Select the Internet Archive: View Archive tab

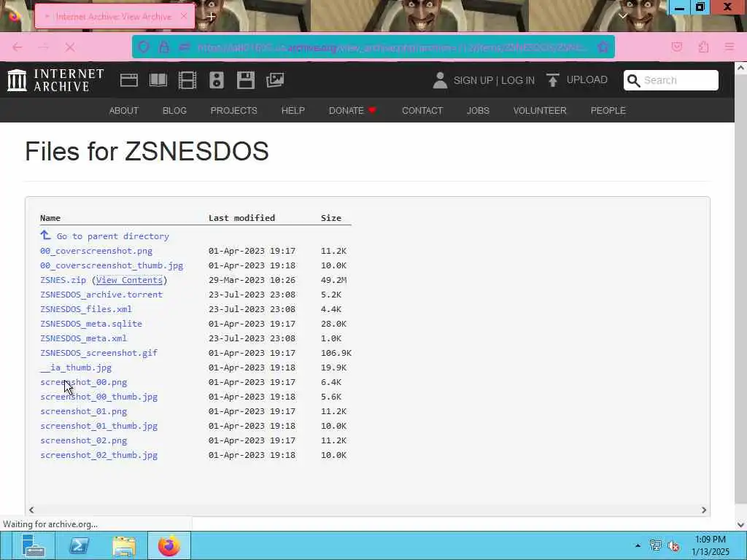click(x=115, y=16)
